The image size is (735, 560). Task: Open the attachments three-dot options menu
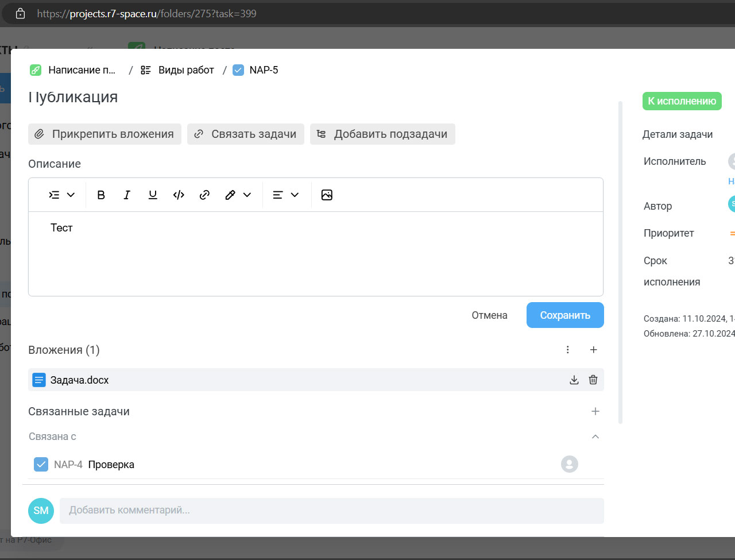click(567, 350)
